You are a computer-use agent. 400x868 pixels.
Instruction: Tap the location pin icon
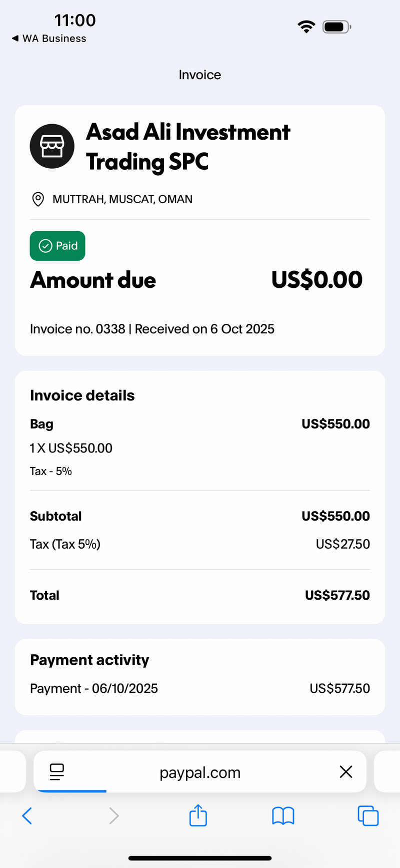[37, 199]
